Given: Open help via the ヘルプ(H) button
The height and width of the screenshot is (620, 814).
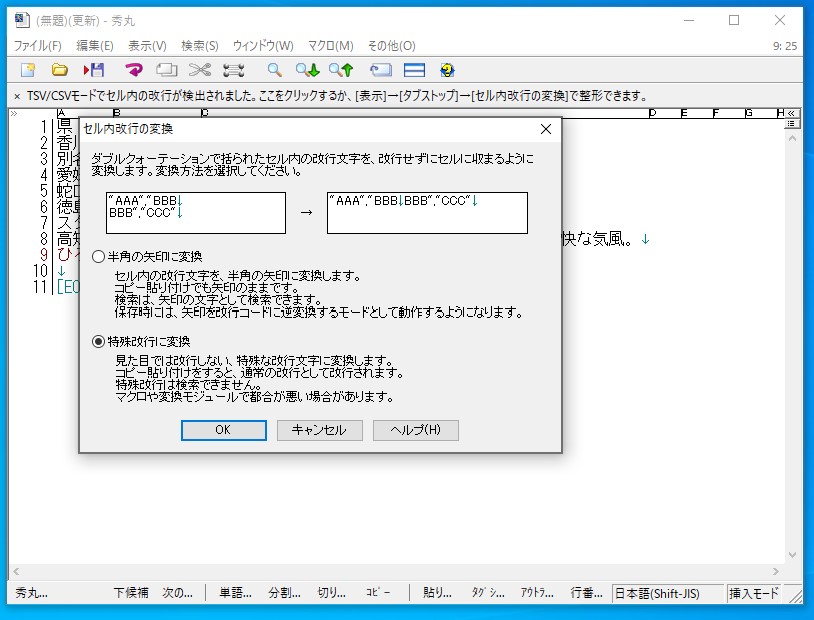Looking at the screenshot, I should click(415, 430).
